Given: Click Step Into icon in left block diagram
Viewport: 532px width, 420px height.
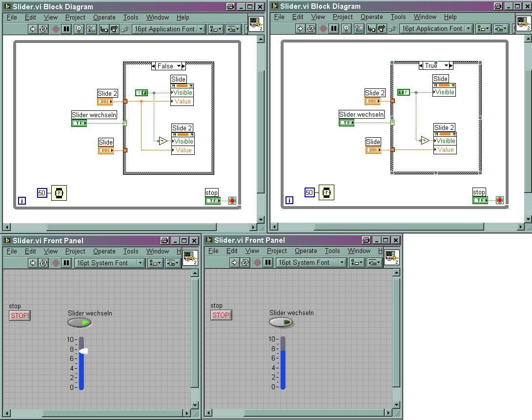Looking at the screenshot, I should (x=104, y=29).
